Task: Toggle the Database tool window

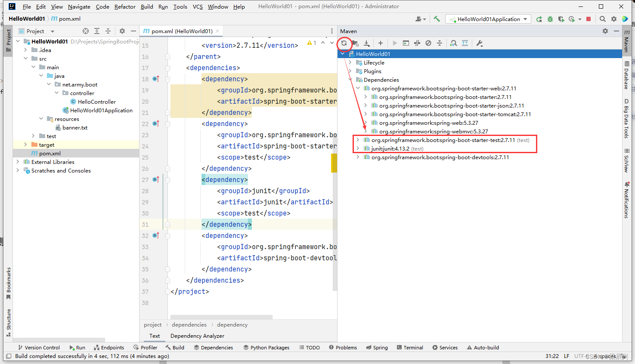Action: [627, 75]
